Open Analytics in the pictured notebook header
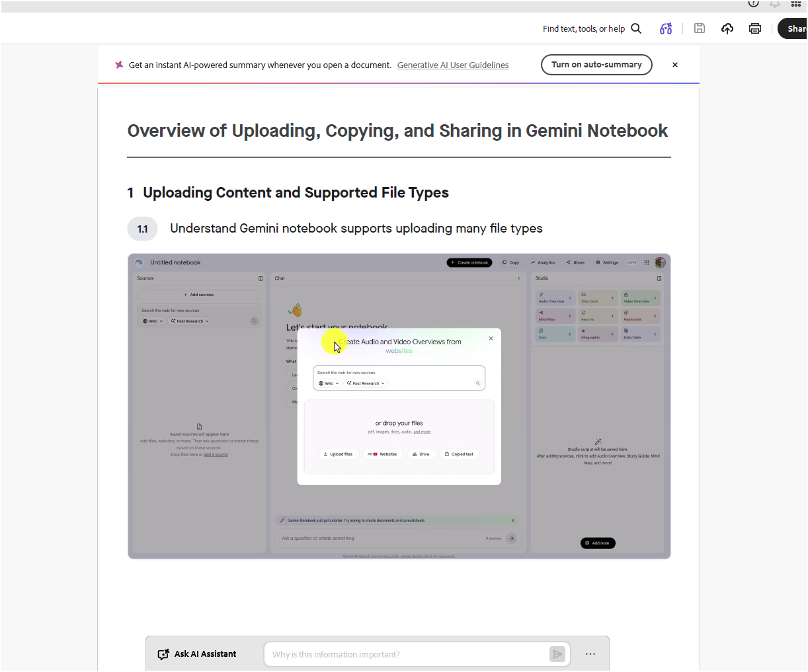The image size is (808, 672). click(x=543, y=262)
